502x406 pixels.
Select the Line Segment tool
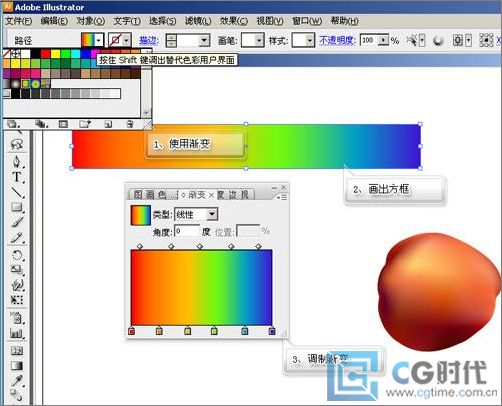tap(17, 192)
